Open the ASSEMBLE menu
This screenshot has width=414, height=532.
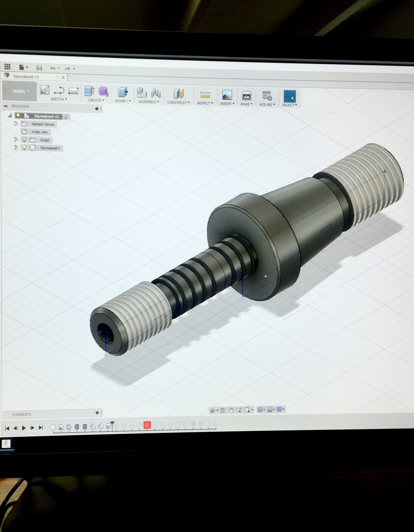click(x=148, y=102)
